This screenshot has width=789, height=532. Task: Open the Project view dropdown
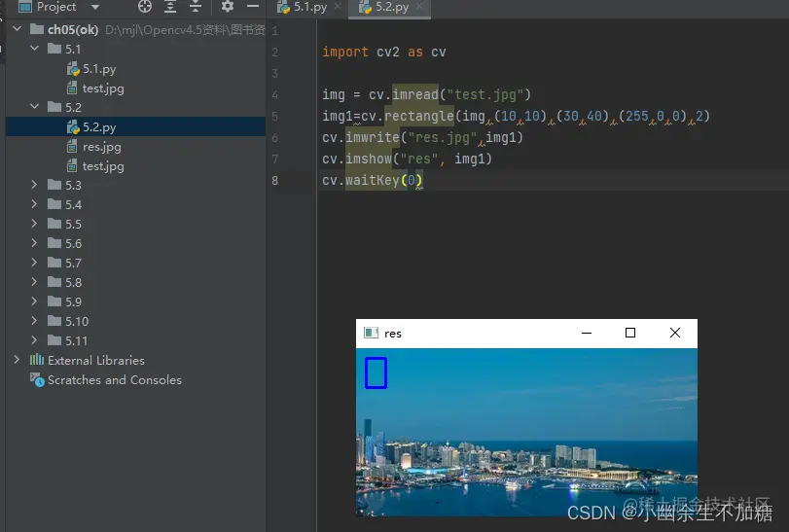click(x=95, y=7)
